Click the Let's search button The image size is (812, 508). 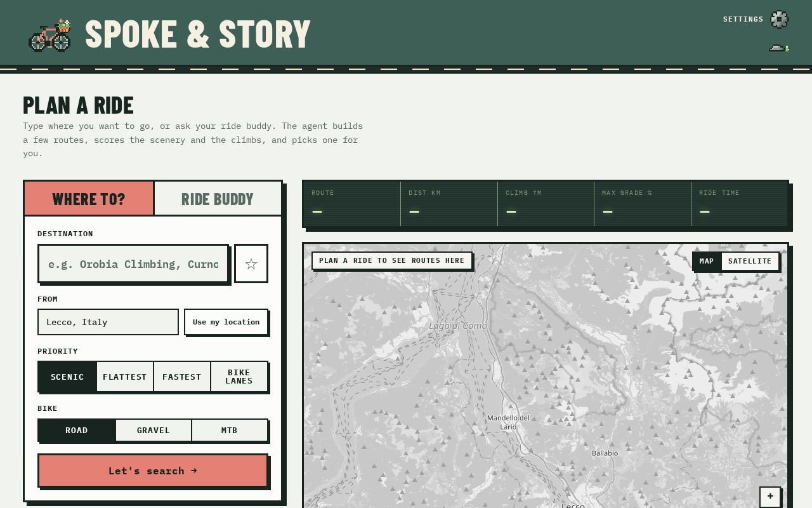[153, 471]
